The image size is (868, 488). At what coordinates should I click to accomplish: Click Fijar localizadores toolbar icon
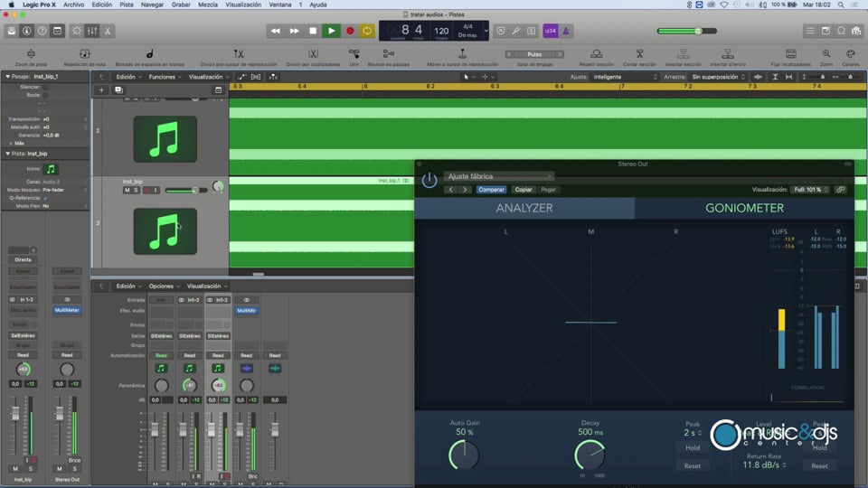(790, 53)
